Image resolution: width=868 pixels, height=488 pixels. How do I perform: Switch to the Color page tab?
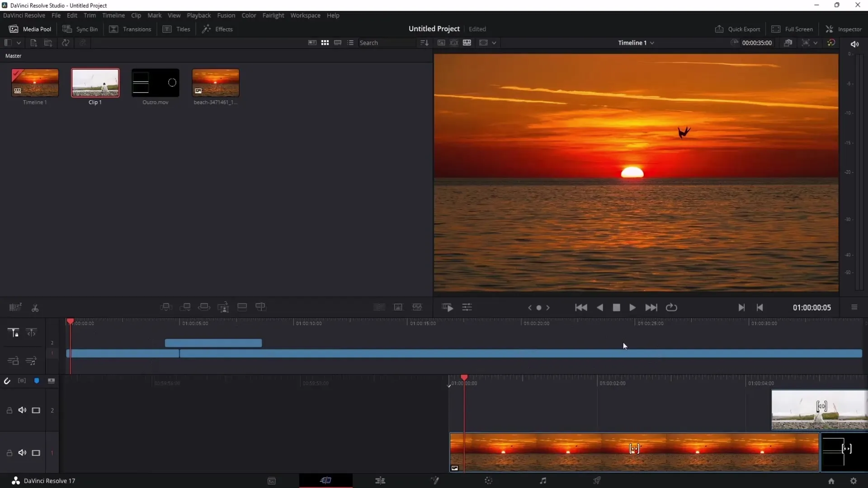[x=489, y=481]
